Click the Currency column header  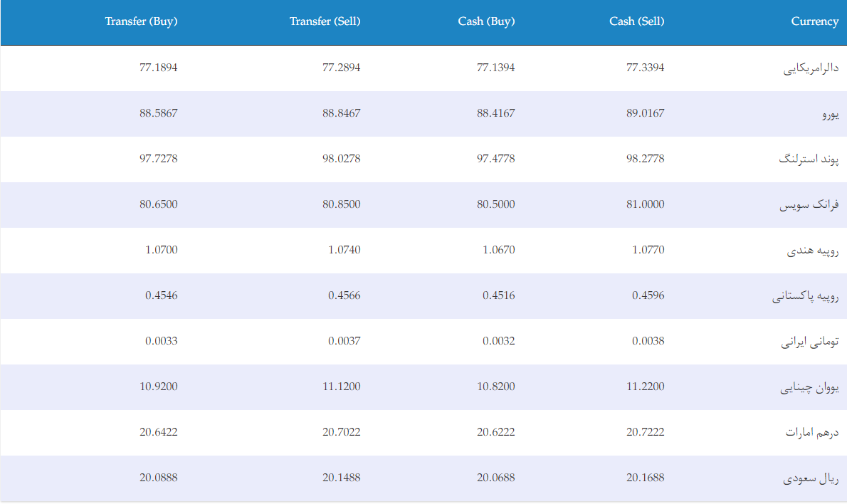[814, 21]
